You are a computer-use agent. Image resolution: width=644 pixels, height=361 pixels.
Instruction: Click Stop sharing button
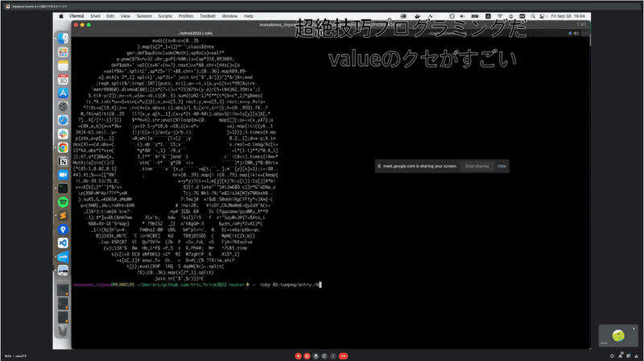(x=477, y=166)
